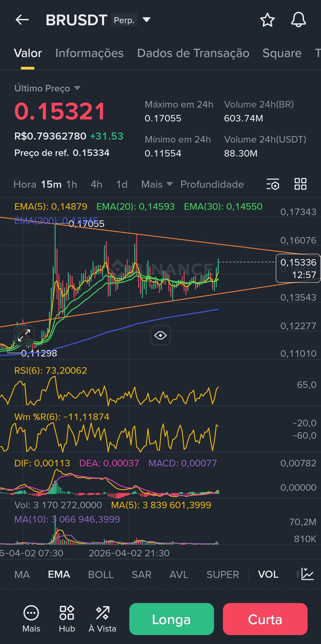This screenshot has width=321, height=644.
Task: Toggle drawings visibility eye icon on chart
Action: tap(160, 335)
